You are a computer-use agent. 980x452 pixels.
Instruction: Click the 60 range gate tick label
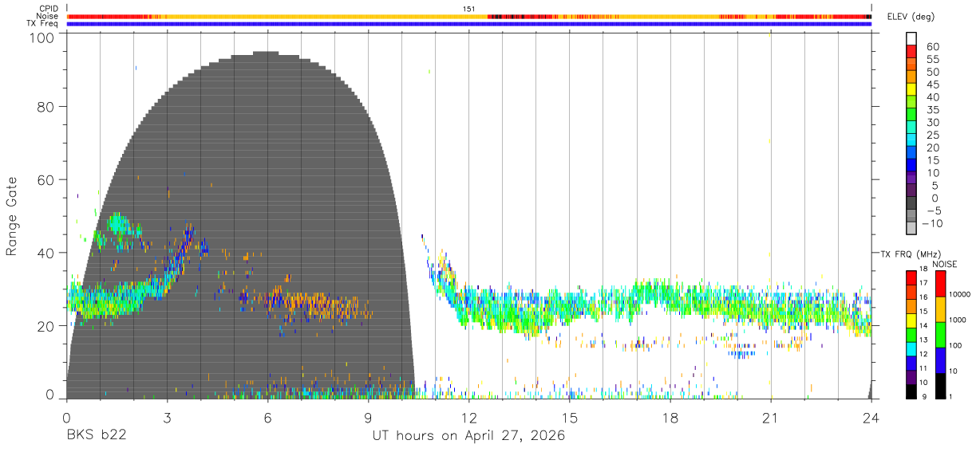point(45,179)
